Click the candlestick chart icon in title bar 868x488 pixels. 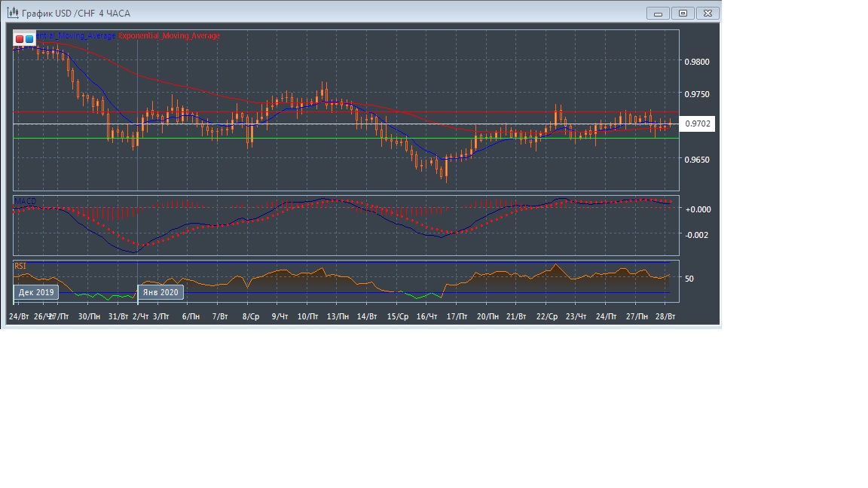(x=12, y=14)
